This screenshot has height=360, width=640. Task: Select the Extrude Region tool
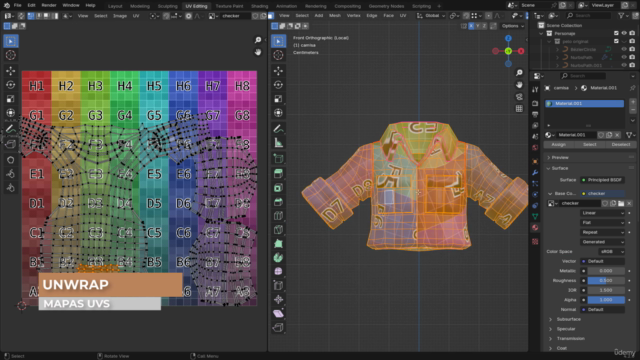click(278, 174)
